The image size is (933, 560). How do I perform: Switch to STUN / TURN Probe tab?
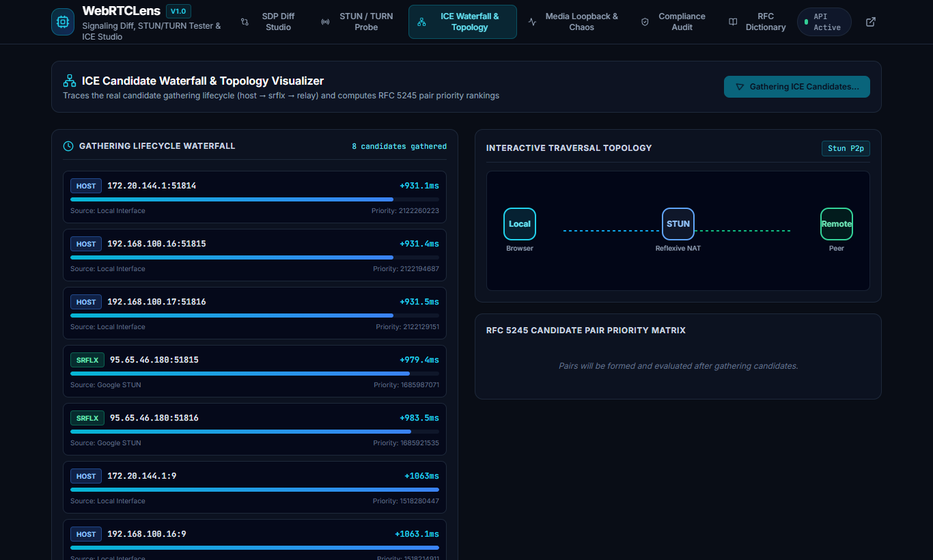359,22
